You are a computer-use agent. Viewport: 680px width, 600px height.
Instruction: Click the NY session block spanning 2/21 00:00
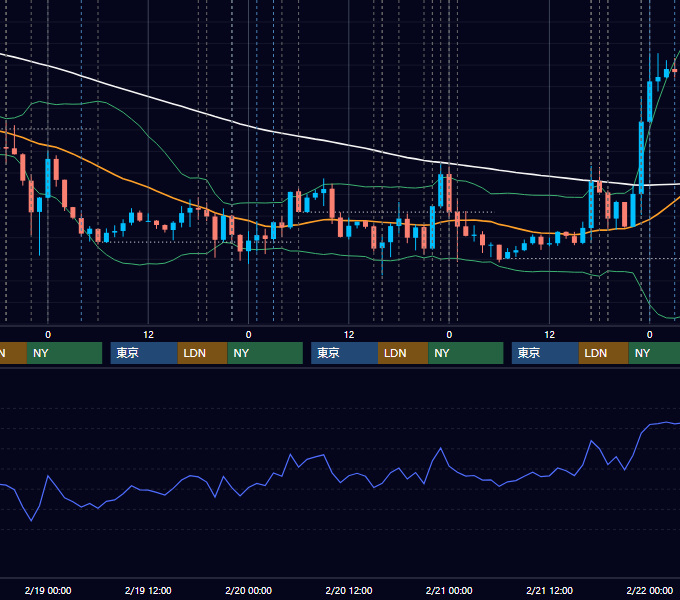pyautogui.click(x=466, y=353)
